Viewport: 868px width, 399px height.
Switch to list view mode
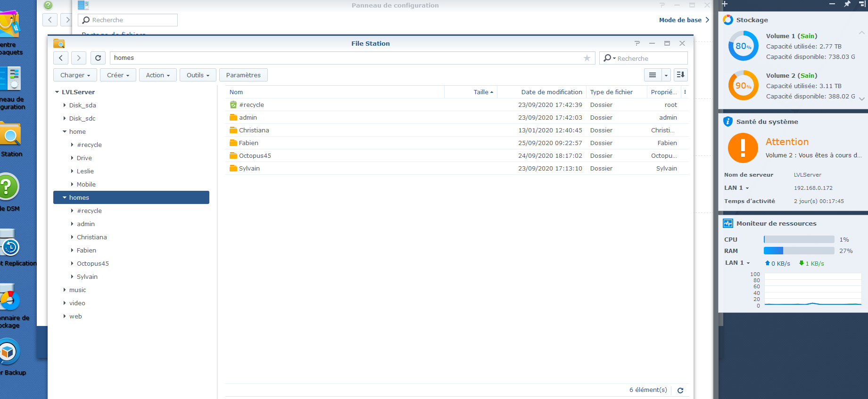653,75
